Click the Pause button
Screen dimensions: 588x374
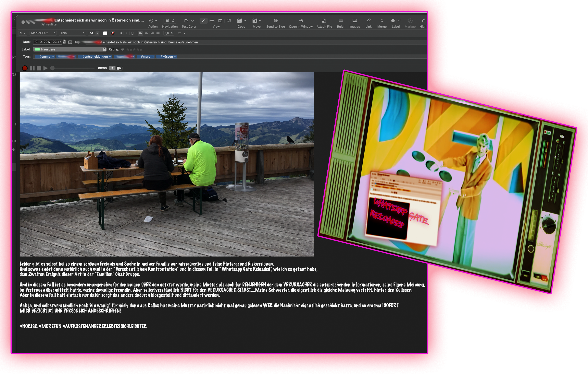[x=32, y=68]
